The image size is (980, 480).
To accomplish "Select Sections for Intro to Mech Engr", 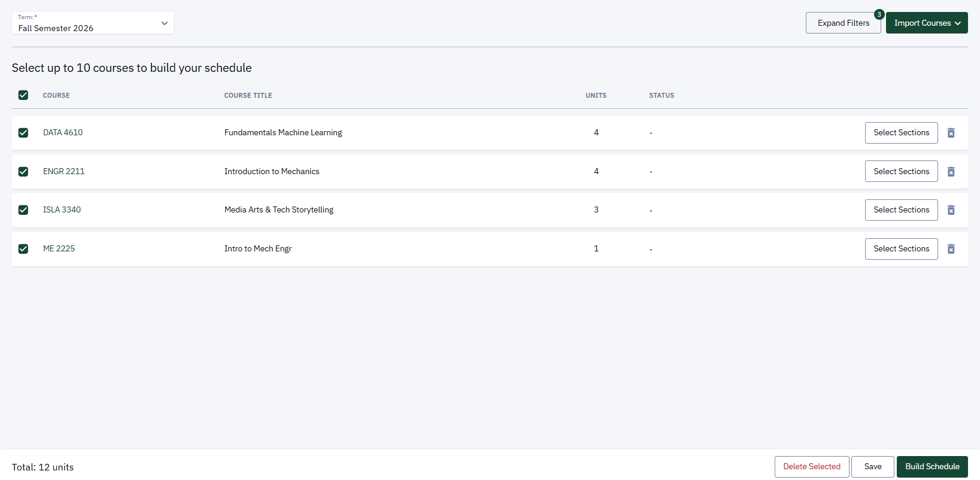I will click(x=901, y=249).
